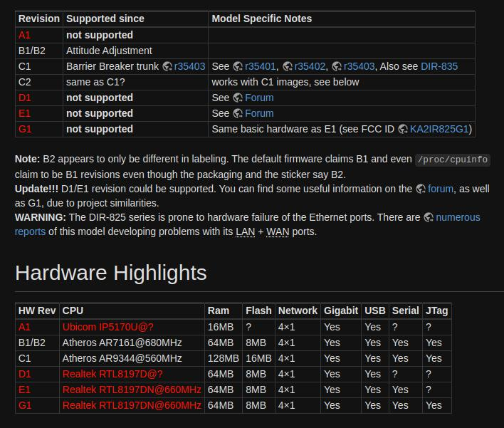Open the D1 link in Hardware Highlights table

[25, 375]
